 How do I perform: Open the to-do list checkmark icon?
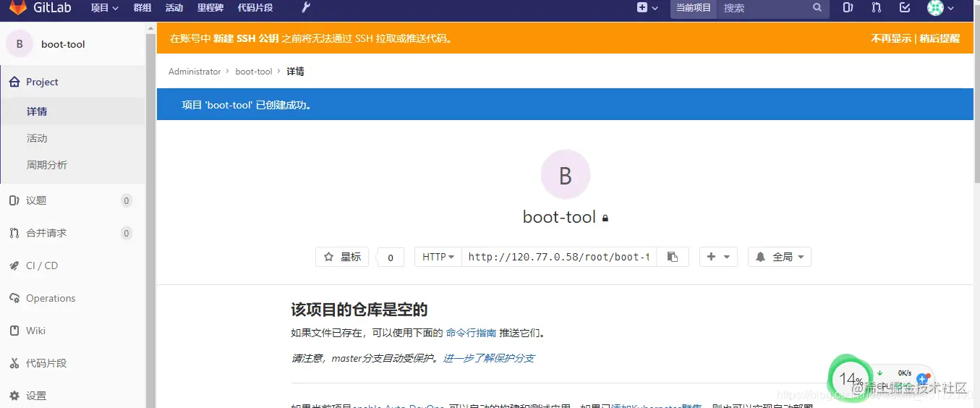pyautogui.click(x=905, y=8)
